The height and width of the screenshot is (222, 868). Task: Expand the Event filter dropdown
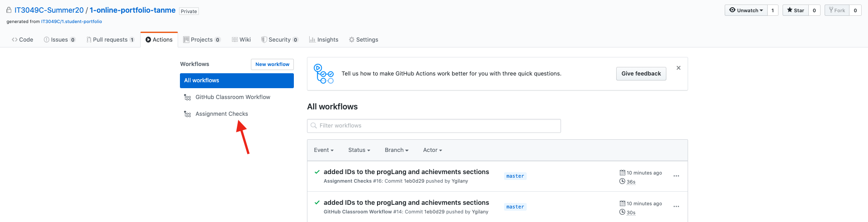(x=324, y=150)
